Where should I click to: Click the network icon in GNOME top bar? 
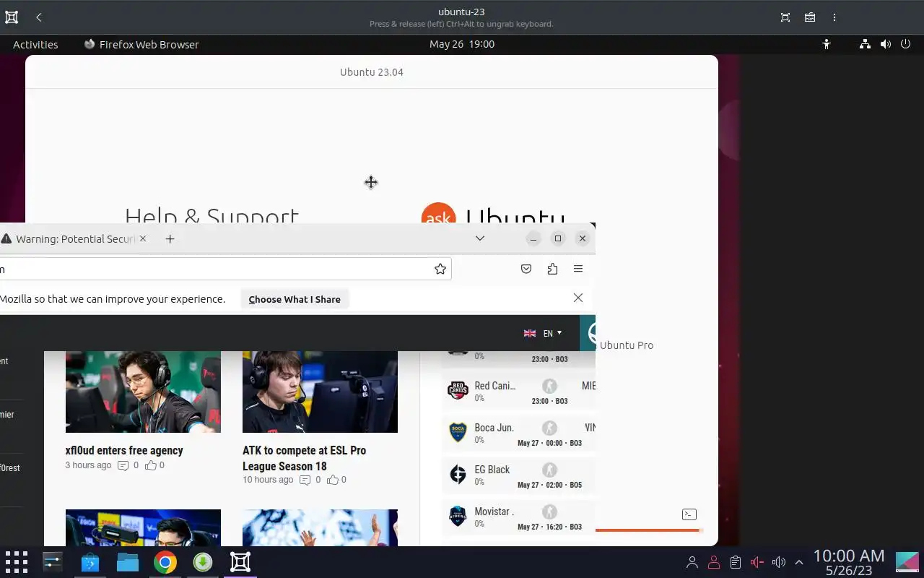tap(865, 44)
